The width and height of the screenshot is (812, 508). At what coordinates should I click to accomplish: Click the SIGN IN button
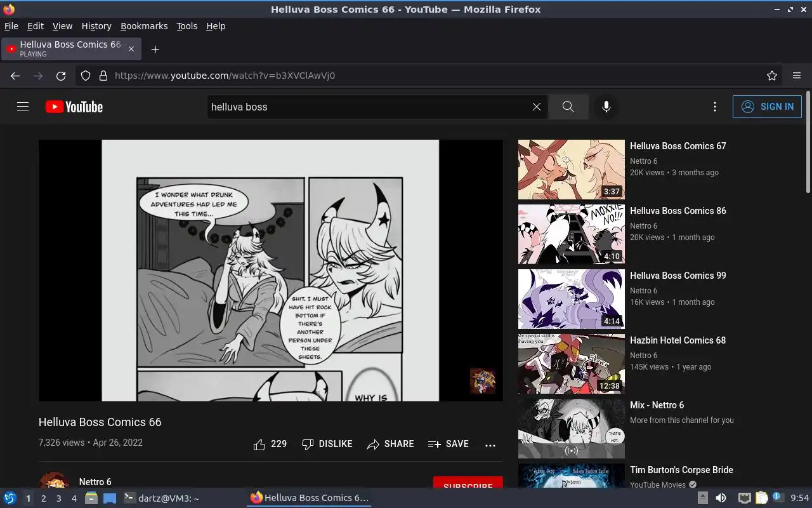(767, 107)
